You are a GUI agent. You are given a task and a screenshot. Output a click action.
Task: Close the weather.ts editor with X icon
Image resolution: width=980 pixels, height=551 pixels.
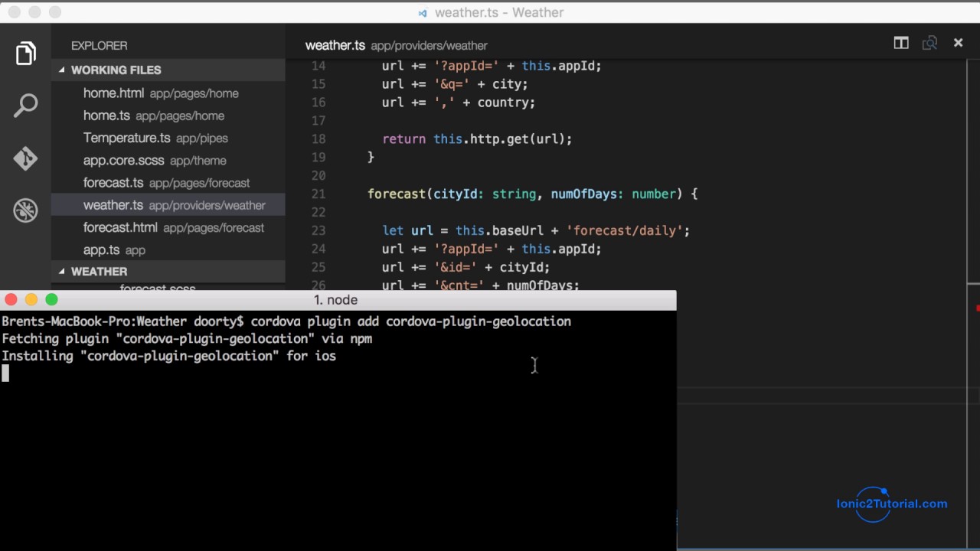click(x=958, y=43)
